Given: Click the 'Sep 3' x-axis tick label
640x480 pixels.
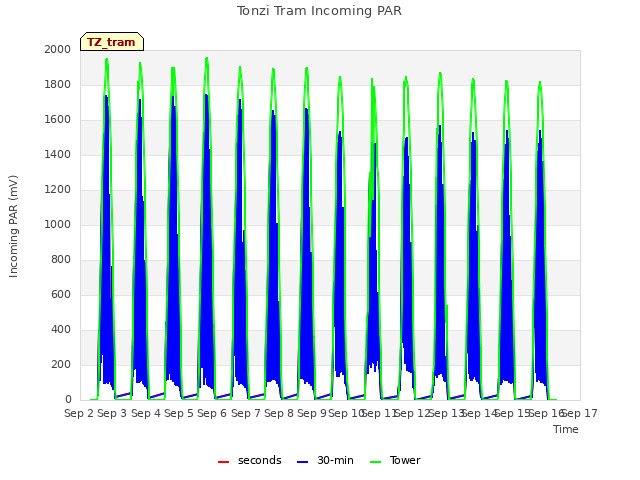Looking at the screenshot, I should tap(112, 413).
